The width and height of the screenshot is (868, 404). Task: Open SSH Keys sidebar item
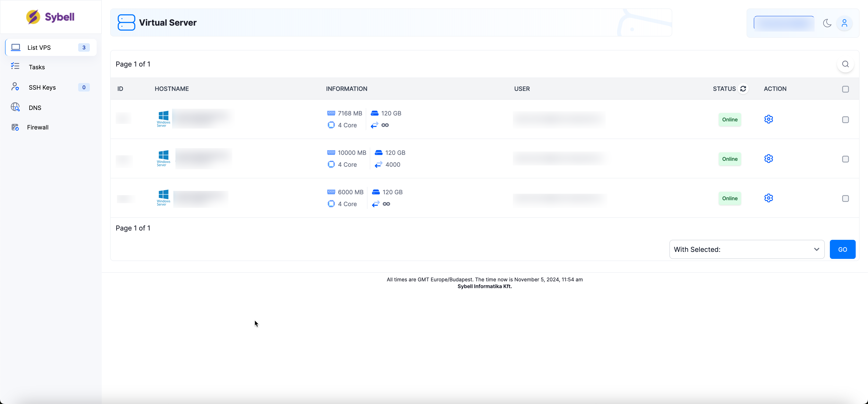click(42, 87)
